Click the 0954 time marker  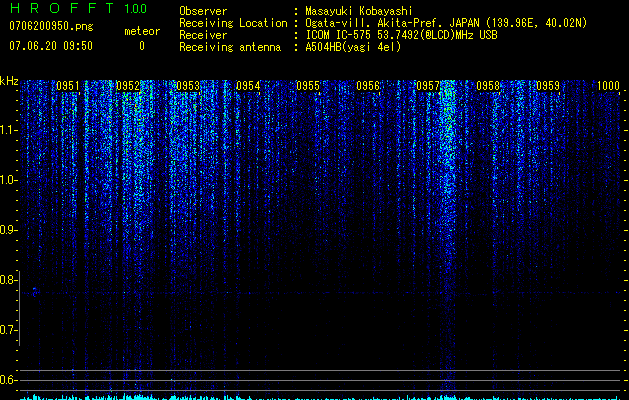pyautogui.click(x=248, y=86)
